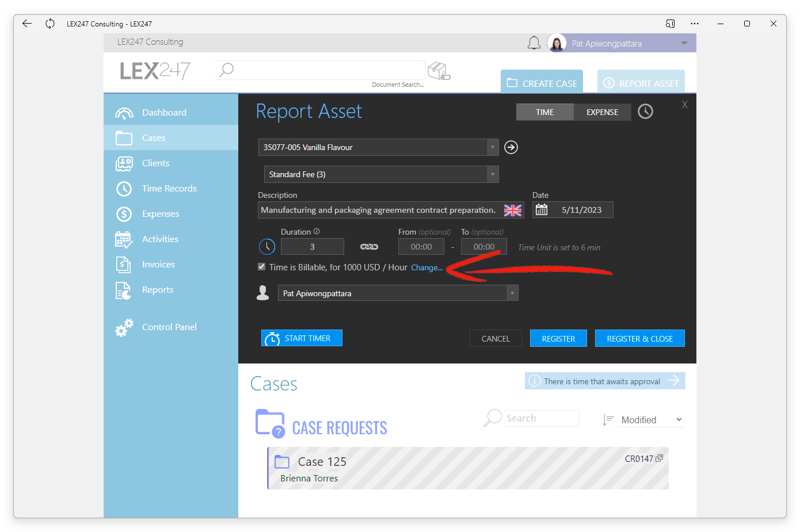800x532 pixels.
Task: Expand the 35077-005 Vanilla Flavour dropdown
Action: click(x=493, y=147)
